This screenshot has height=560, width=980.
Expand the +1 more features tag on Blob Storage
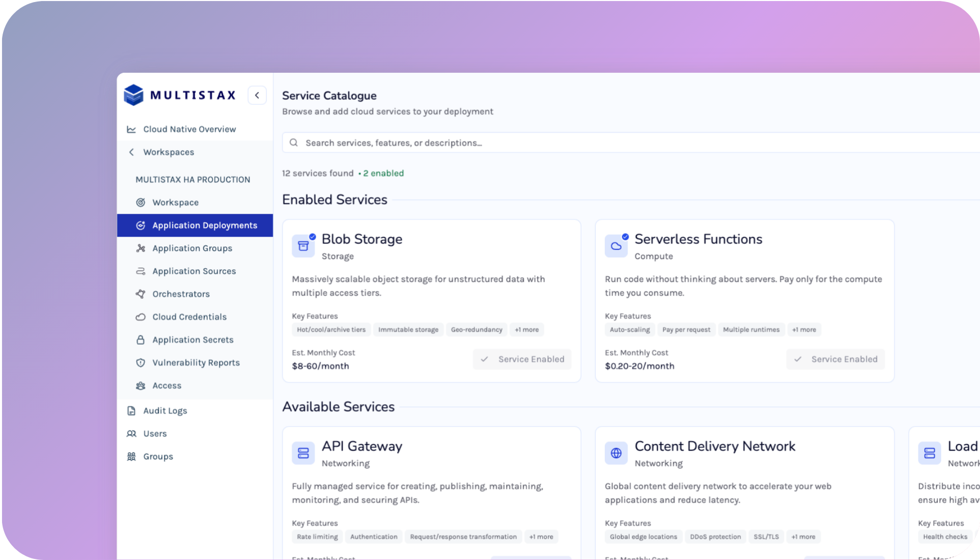click(x=527, y=329)
